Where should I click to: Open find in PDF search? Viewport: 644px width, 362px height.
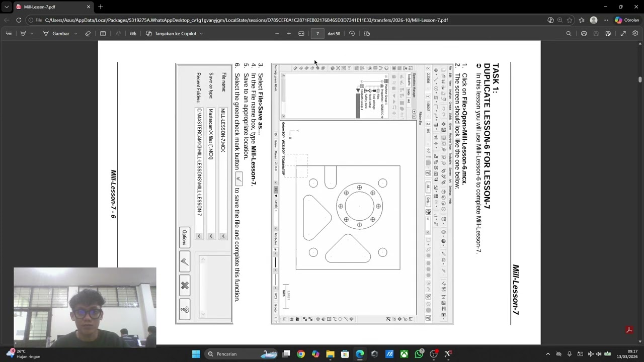click(x=569, y=34)
